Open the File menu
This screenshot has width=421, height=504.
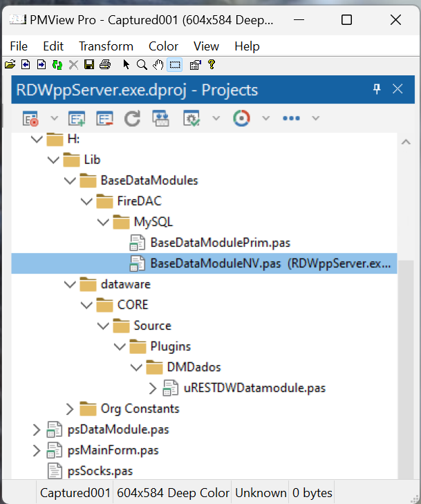19,46
